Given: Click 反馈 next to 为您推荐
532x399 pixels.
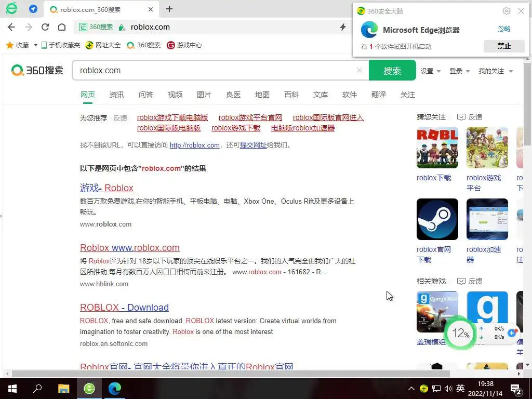Looking at the screenshot, I should tap(120, 118).
